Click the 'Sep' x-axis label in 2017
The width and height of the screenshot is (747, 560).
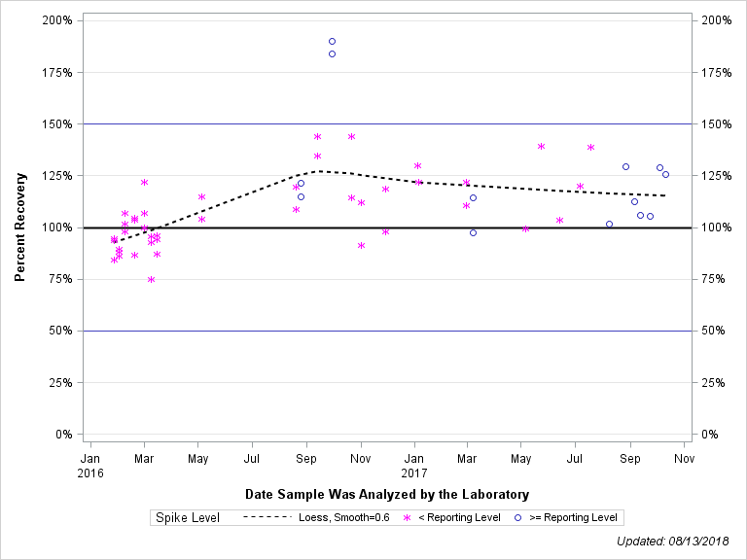point(630,459)
